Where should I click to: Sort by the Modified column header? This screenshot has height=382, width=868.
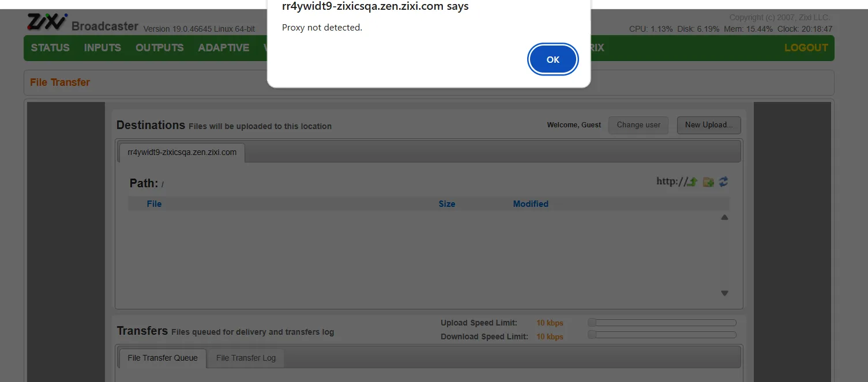point(531,204)
